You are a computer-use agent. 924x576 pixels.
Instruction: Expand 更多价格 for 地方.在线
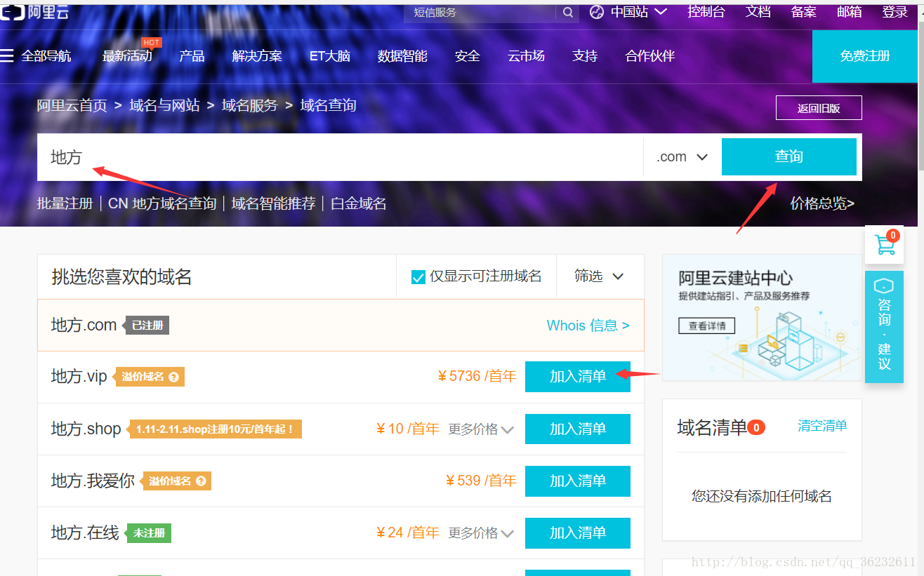click(x=481, y=533)
